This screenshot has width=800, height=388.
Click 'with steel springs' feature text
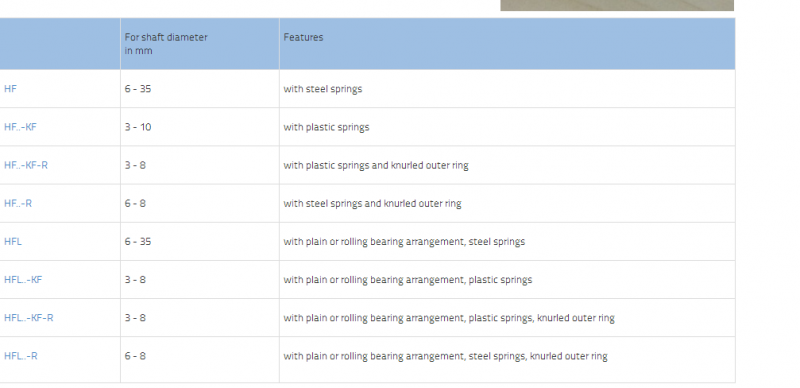(323, 89)
